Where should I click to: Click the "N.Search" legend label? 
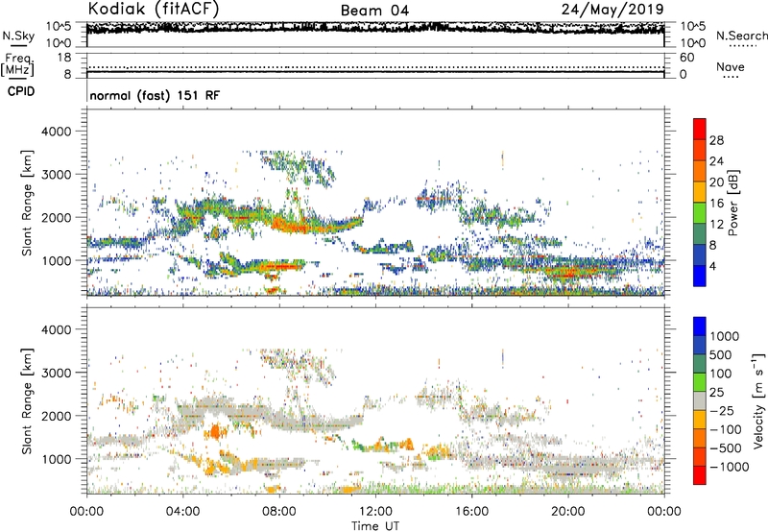742,36
